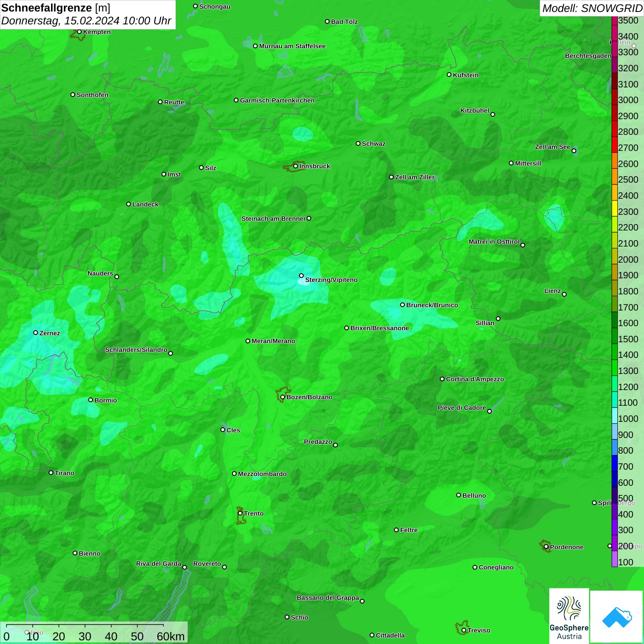This screenshot has width=644, height=644.
Task: Click the Bozen/Bolzano label
Action: click(310, 397)
